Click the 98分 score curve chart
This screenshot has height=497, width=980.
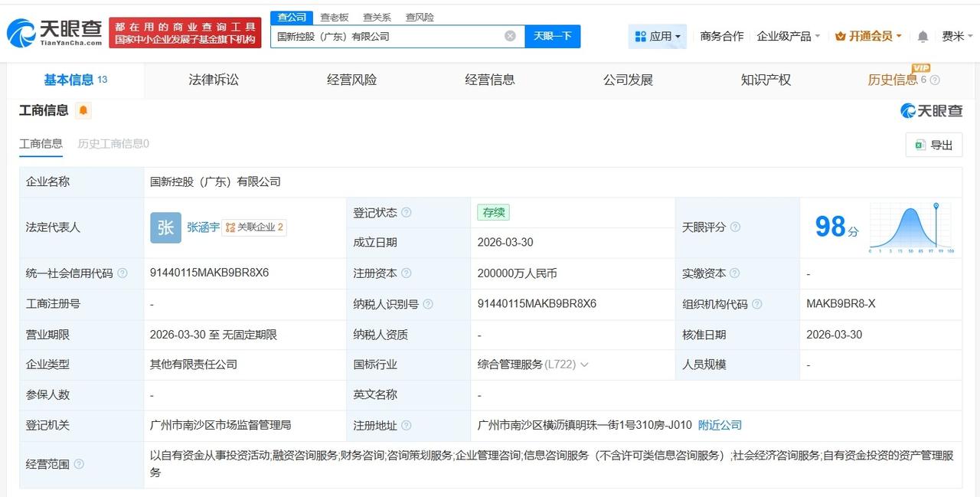coord(911,227)
